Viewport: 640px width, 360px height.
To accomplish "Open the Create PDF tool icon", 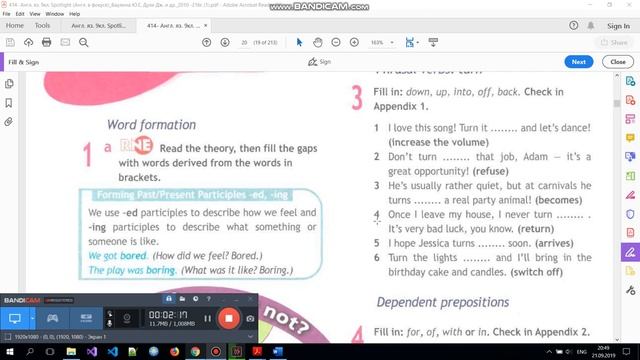I will [x=630, y=100].
